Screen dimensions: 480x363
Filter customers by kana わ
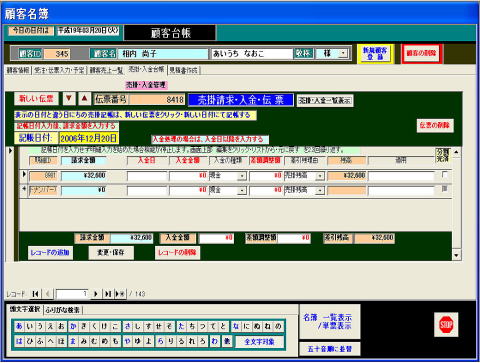214,341
